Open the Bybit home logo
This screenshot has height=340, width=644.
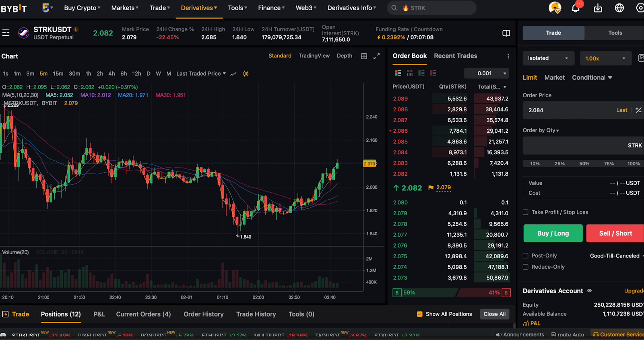tap(14, 8)
